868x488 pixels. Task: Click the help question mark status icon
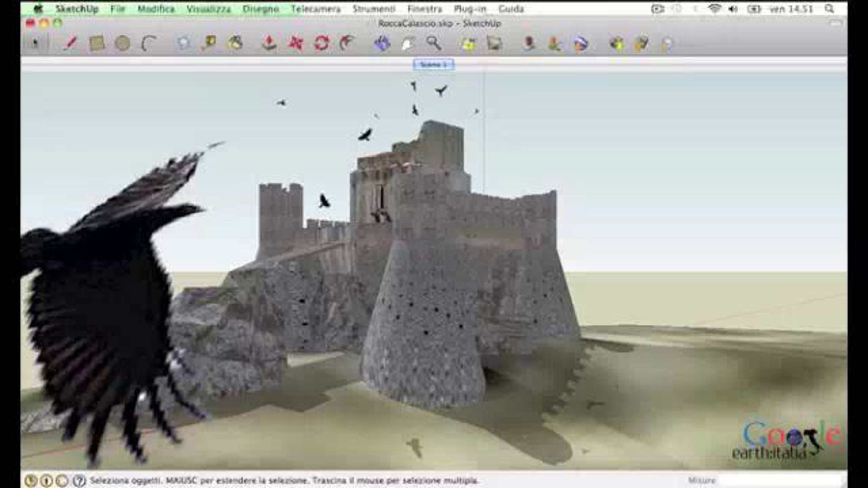pyautogui.click(x=79, y=481)
